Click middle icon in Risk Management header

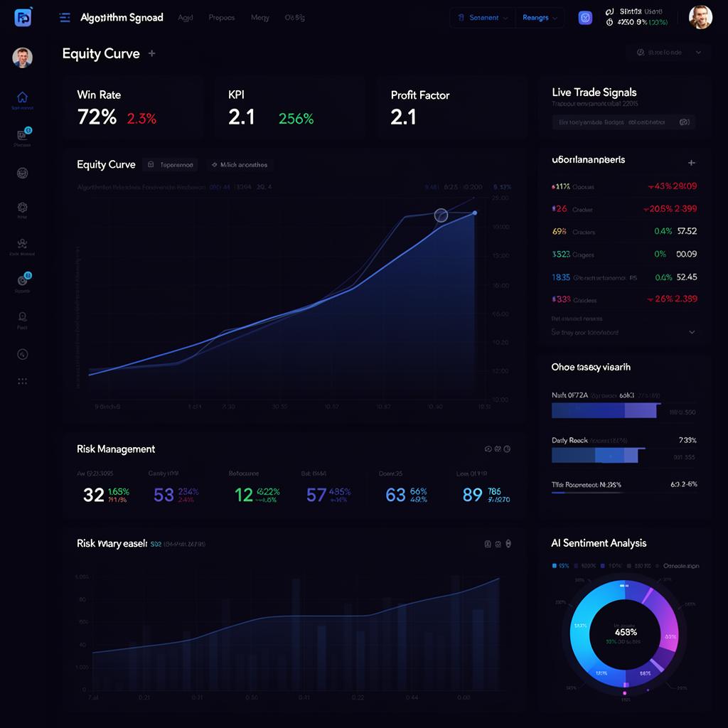click(498, 449)
